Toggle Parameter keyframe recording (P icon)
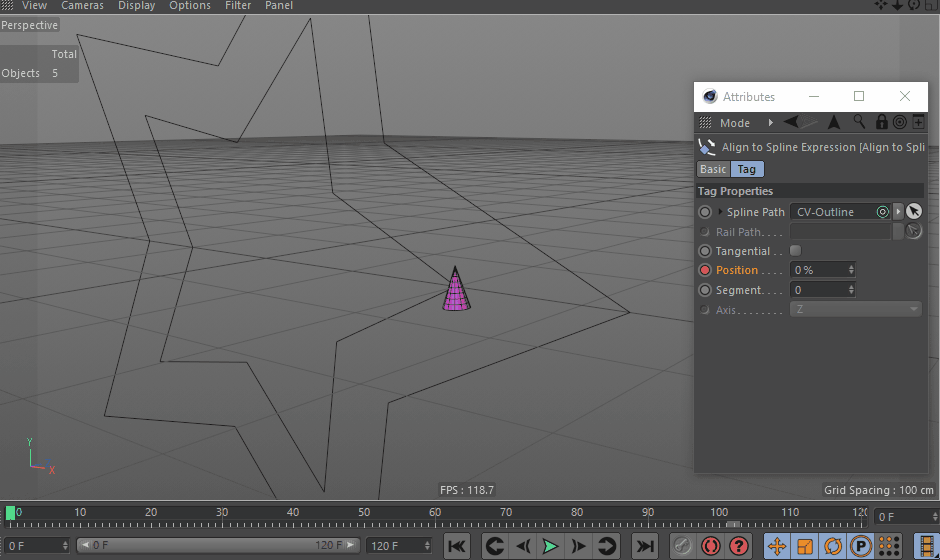This screenshot has width=940, height=560. coord(861,546)
